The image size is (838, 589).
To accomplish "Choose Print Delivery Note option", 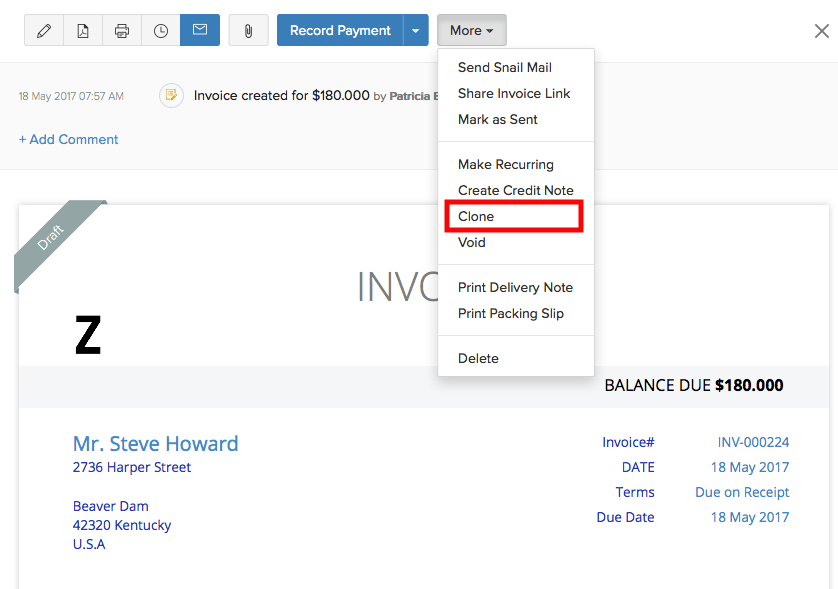I will coord(515,287).
